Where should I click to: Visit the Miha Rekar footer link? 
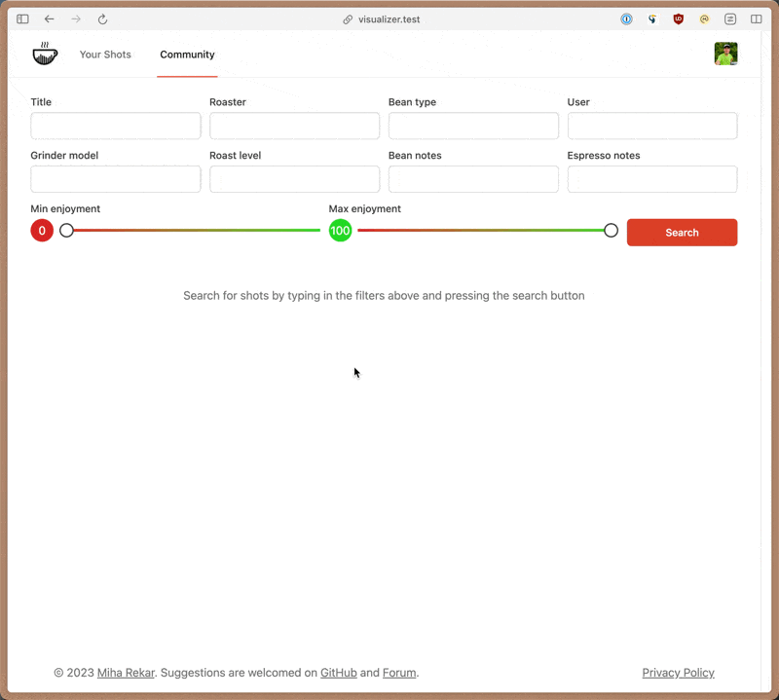[x=126, y=673]
